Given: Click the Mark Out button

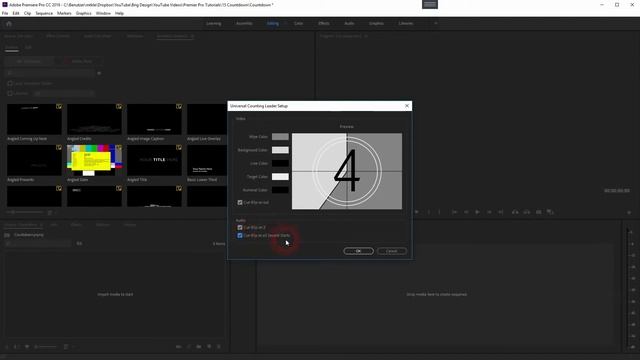Looking at the screenshot, I should coord(439,212).
